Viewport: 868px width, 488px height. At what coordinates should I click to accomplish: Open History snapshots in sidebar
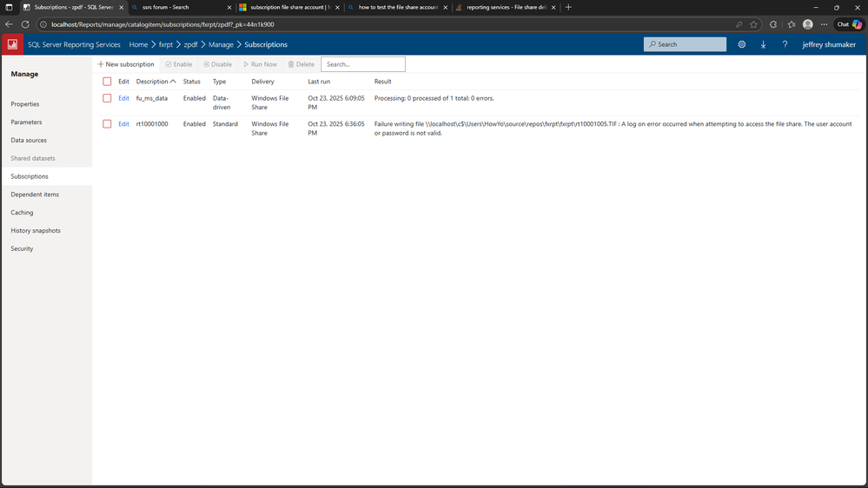(36, 231)
